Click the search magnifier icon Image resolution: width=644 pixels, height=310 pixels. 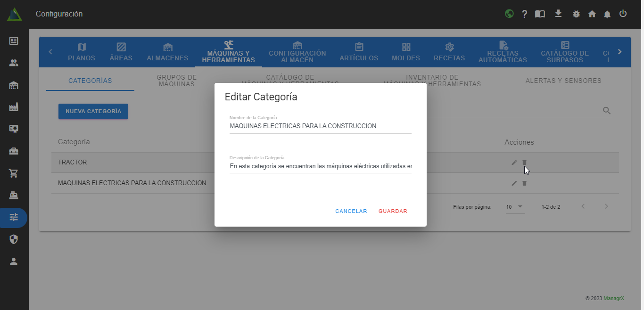[607, 111]
